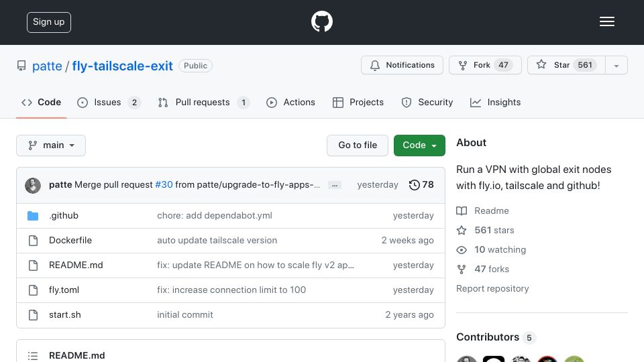Open the Projects tab

click(x=358, y=102)
